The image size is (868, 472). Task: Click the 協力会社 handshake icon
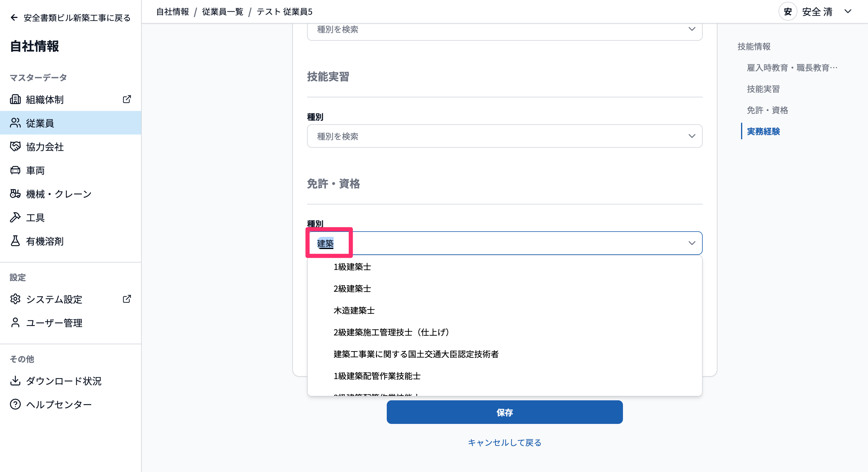pyautogui.click(x=15, y=146)
